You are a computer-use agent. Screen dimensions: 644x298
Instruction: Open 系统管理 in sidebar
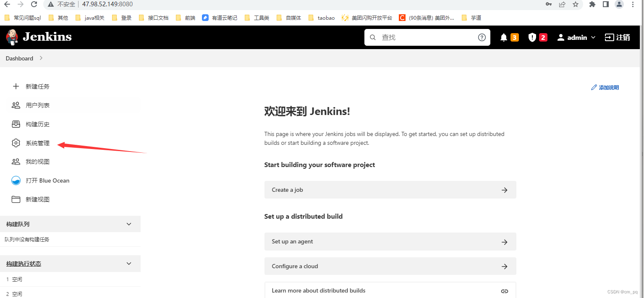37,143
